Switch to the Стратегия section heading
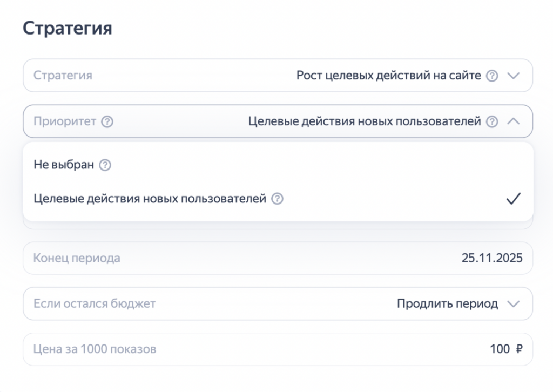The width and height of the screenshot is (553, 392). pyautogui.click(x=68, y=28)
